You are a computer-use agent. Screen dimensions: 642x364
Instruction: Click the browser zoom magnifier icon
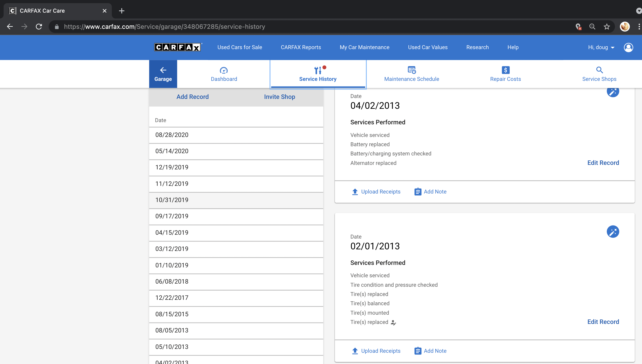coord(592,27)
